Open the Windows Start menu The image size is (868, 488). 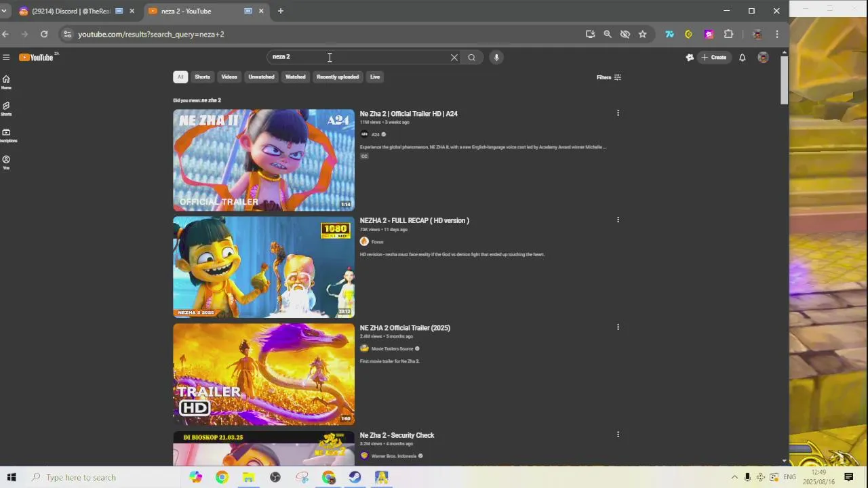pyautogui.click(x=12, y=477)
